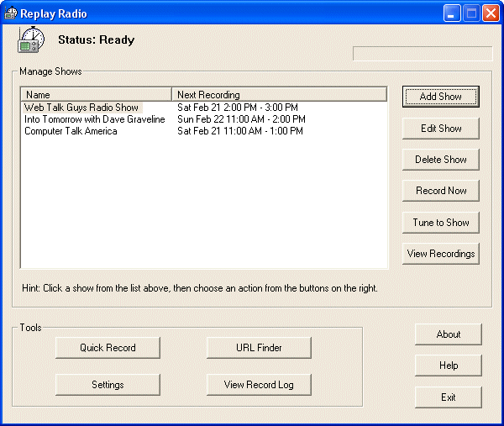Open the URL Finder tool

point(259,348)
